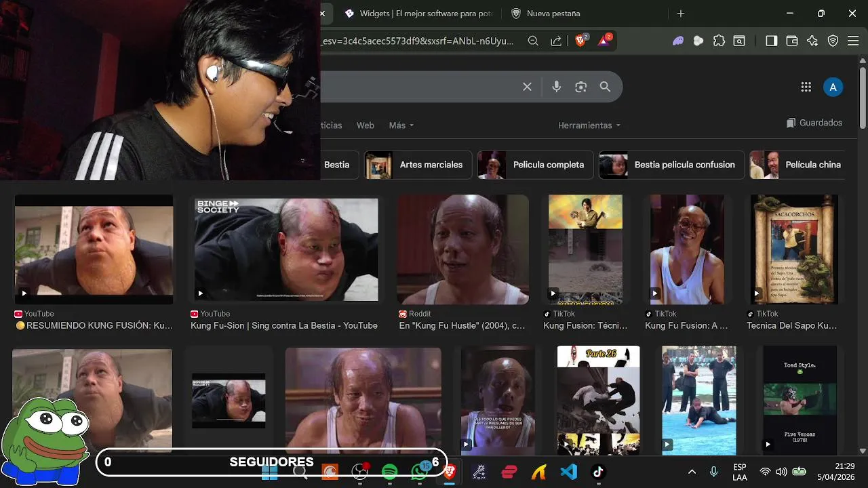Open the Toad Style Five Venoms thumbnail

(x=800, y=400)
